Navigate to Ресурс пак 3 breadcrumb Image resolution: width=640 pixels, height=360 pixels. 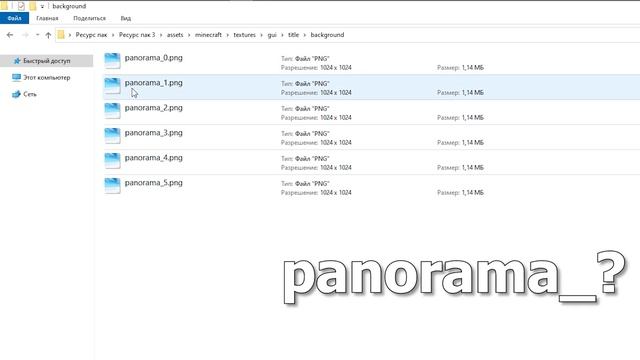(x=137, y=35)
